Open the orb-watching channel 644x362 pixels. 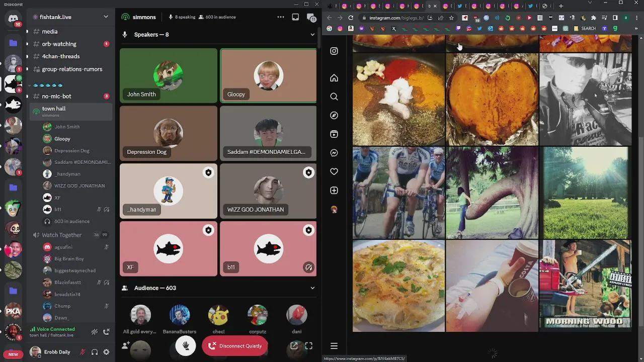[59, 44]
